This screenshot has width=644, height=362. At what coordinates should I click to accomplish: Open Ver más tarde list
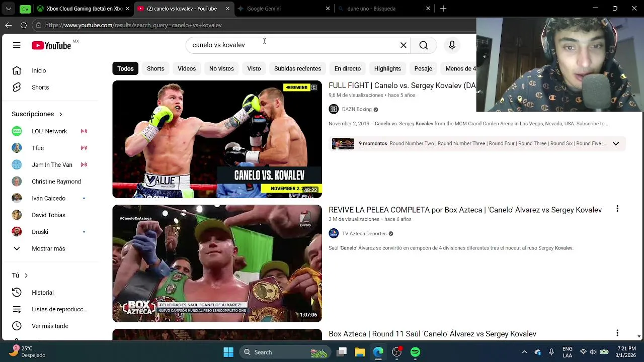pos(50,326)
